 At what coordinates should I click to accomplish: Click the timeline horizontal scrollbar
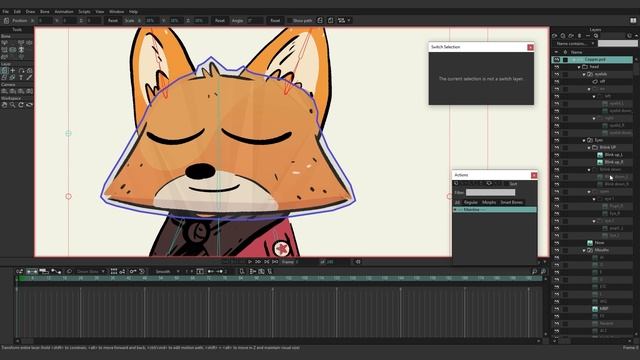pyautogui.click(x=278, y=341)
